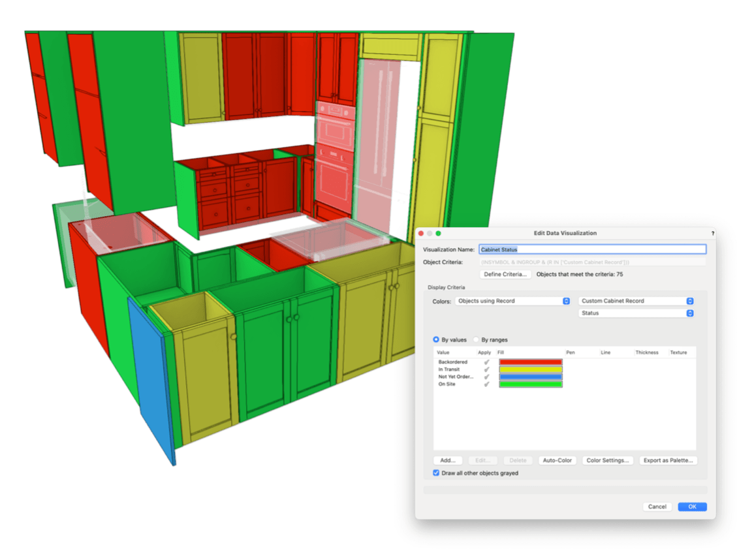The width and height of the screenshot is (754, 560).
Task: Select the By ranges radio button
Action: (x=477, y=340)
